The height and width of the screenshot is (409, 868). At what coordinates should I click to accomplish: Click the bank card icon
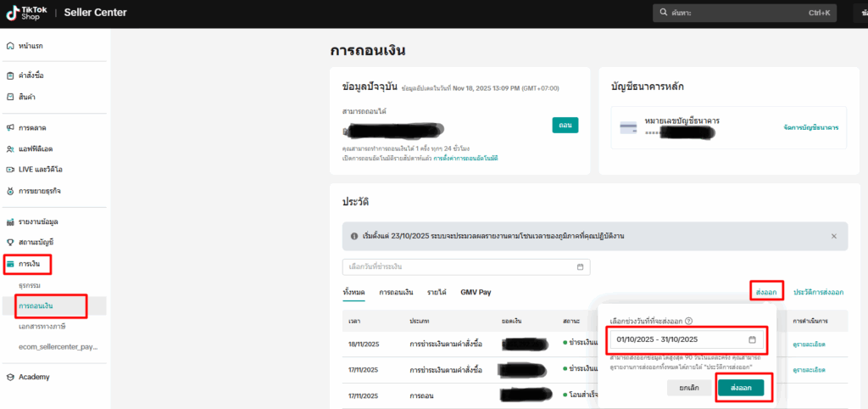point(628,127)
